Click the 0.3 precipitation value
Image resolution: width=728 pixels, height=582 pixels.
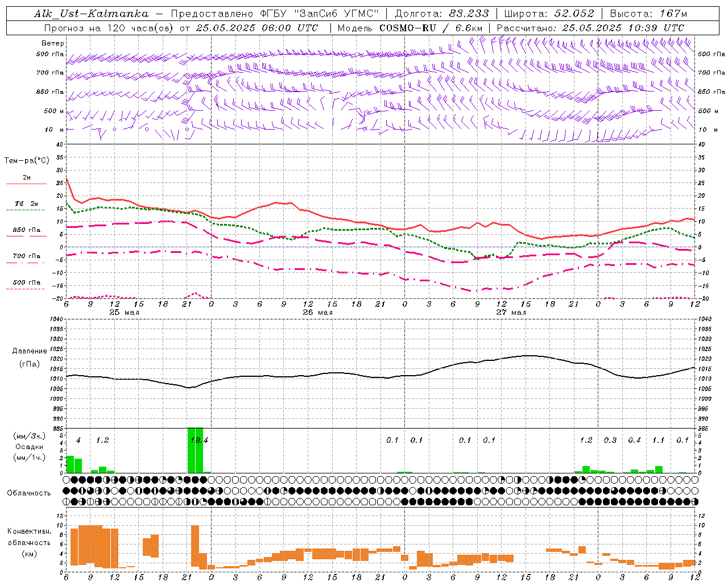pyautogui.click(x=610, y=440)
